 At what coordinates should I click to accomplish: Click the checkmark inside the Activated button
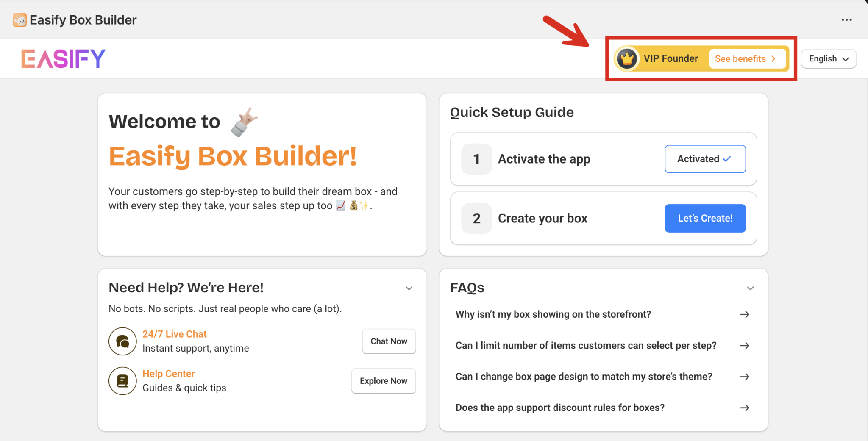pyautogui.click(x=726, y=159)
